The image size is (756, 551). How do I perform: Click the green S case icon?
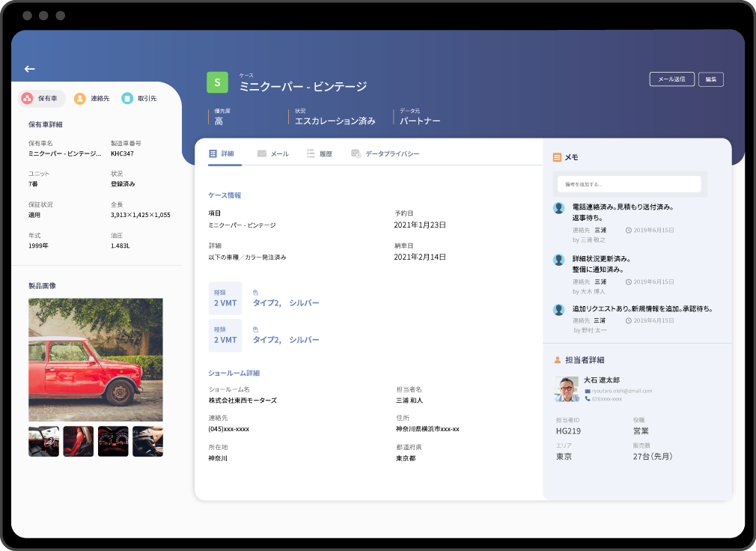(218, 82)
